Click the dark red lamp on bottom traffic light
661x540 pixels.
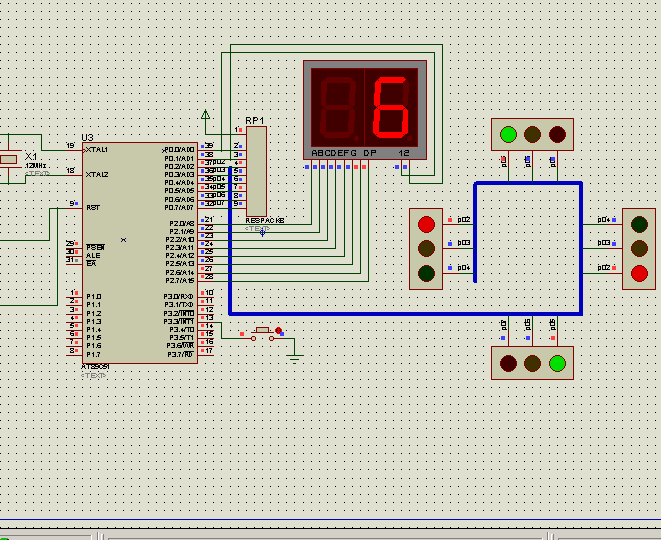coord(508,363)
